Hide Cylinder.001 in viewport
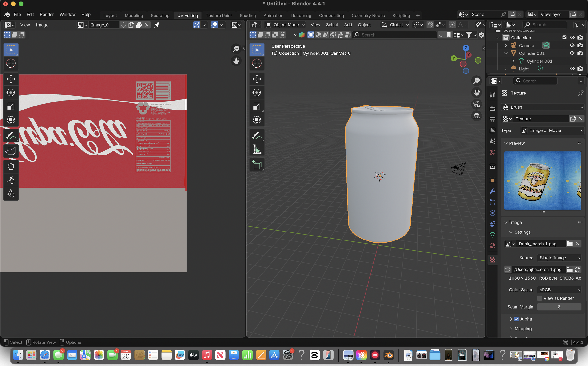 (x=572, y=53)
